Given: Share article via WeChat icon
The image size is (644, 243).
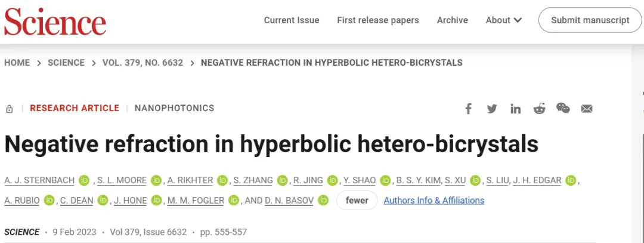Looking at the screenshot, I should pyautogui.click(x=563, y=108).
